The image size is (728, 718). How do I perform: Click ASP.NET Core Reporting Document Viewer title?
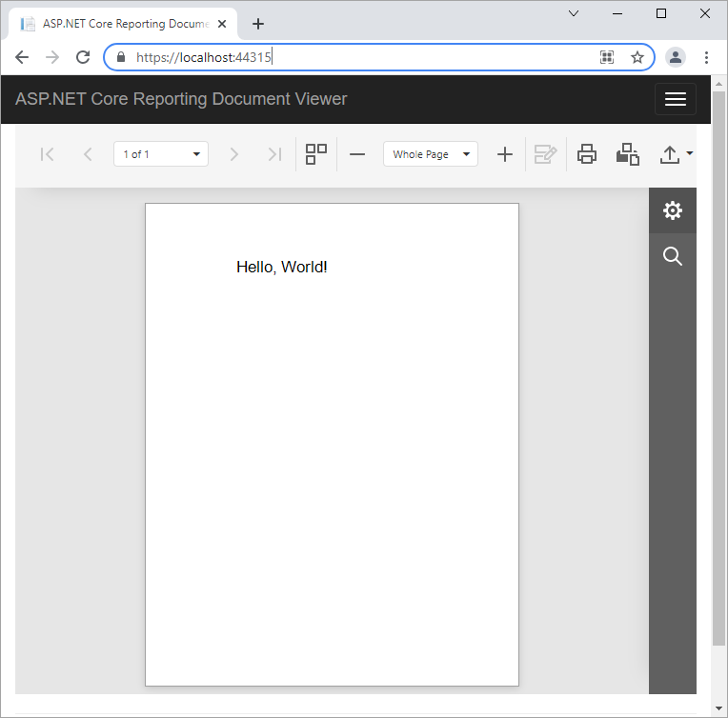pyautogui.click(x=181, y=99)
